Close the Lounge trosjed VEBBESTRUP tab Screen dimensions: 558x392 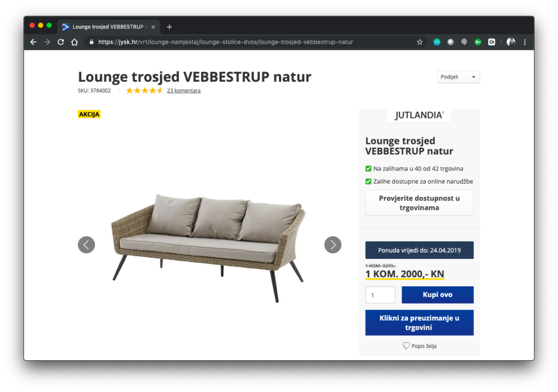(x=153, y=27)
